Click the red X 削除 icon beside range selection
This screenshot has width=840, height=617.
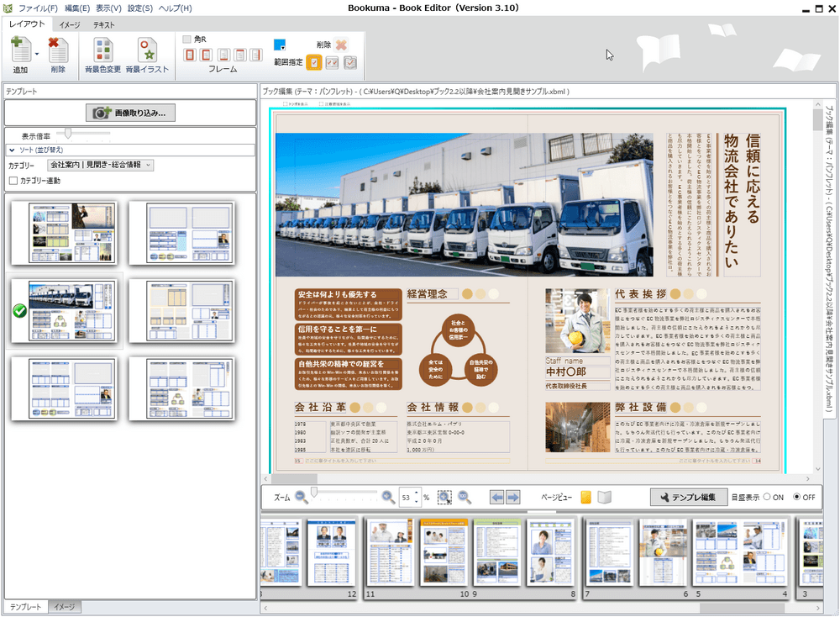341,45
